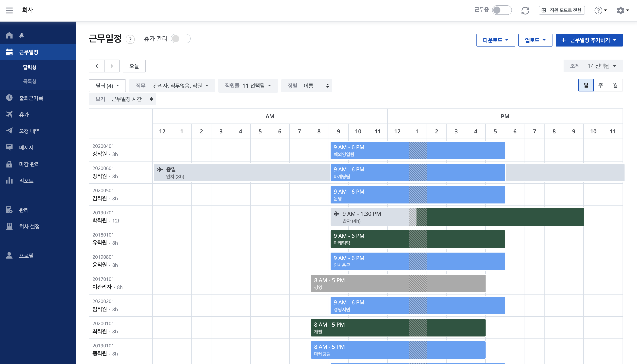Toggle the 근무중 switch on
Image resolution: width=637 pixels, height=364 pixels.
tap(501, 10)
